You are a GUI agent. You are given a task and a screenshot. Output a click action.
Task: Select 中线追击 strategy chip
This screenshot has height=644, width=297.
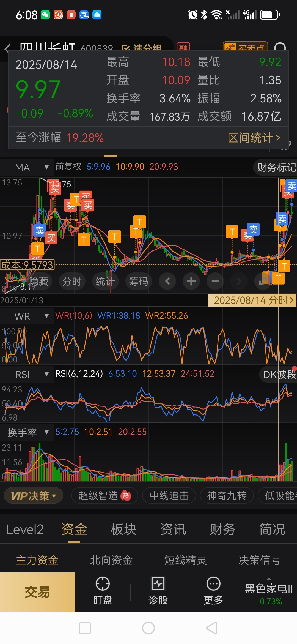click(169, 496)
